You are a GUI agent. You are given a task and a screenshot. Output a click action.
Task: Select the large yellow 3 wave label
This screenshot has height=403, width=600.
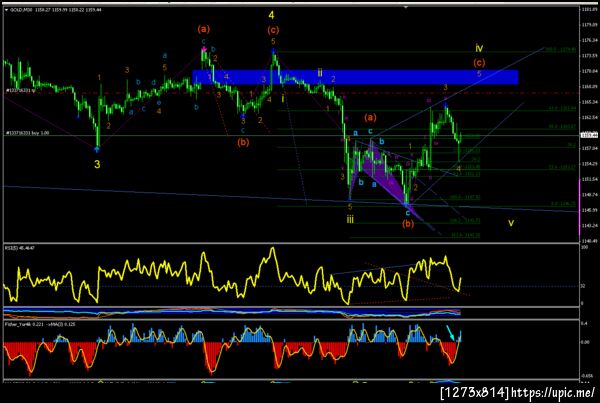(x=97, y=164)
